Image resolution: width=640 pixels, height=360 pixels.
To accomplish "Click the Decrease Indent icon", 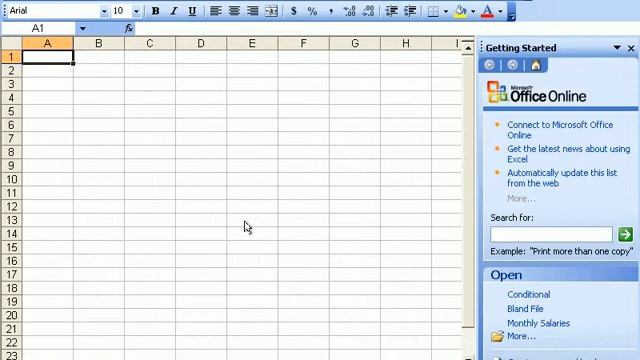I will 391,11.
